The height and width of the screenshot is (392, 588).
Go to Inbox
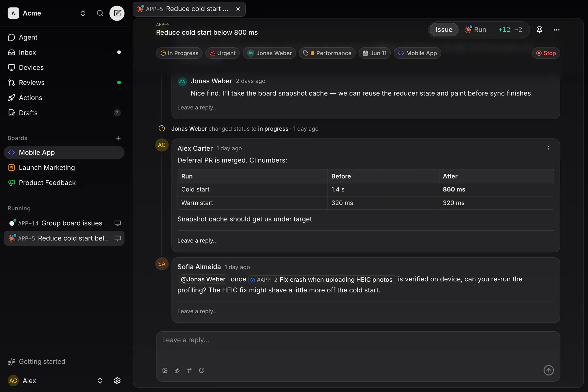(x=64, y=52)
